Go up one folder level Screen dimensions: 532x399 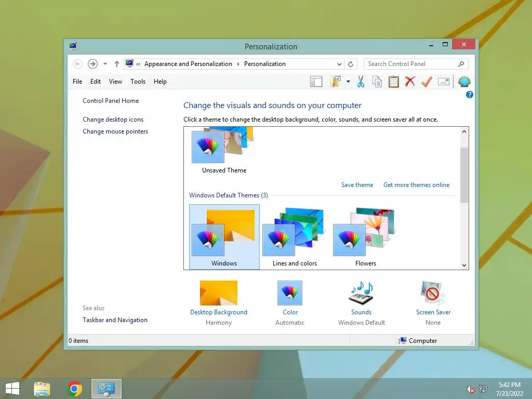tap(117, 64)
